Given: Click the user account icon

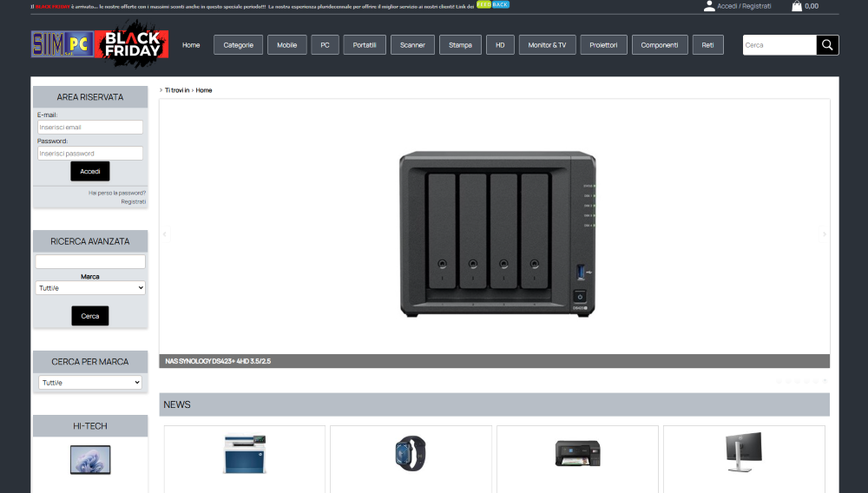Looking at the screenshot, I should tap(709, 6).
